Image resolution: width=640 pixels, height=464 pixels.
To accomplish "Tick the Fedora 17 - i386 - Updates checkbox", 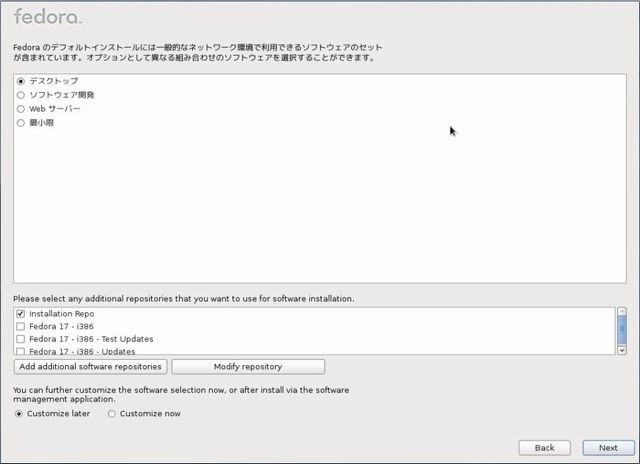I will tap(20, 351).
